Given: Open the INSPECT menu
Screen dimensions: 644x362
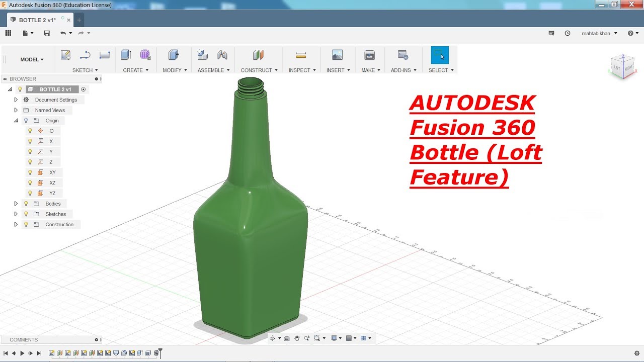Looking at the screenshot, I should (x=302, y=70).
